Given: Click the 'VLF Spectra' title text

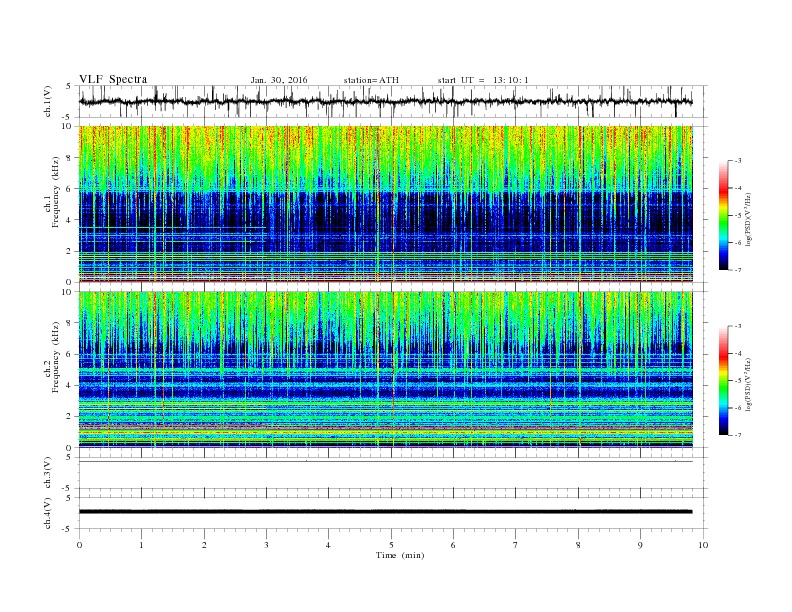Looking at the screenshot, I should pyautogui.click(x=113, y=79).
